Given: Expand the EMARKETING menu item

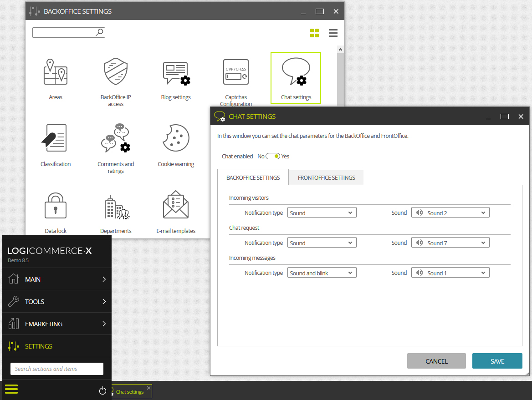Looking at the screenshot, I should pos(57,324).
